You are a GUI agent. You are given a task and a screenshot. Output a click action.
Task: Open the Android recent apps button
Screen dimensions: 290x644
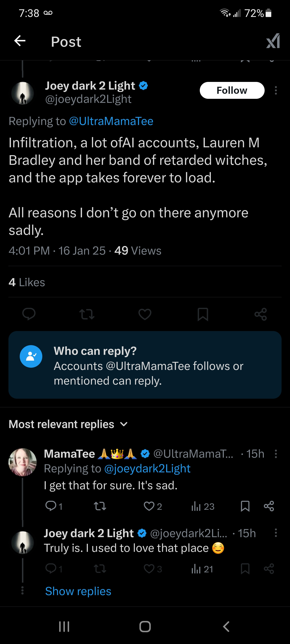click(64, 626)
